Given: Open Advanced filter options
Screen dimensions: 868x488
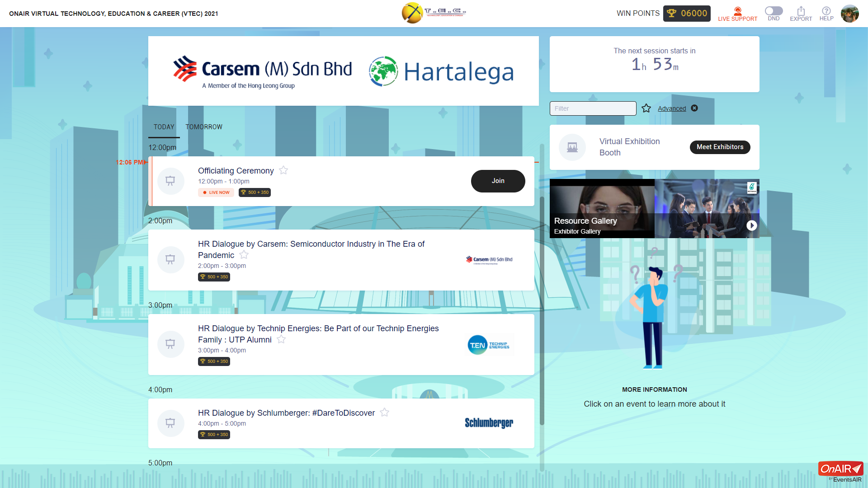Looking at the screenshot, I should coord(671,108).
